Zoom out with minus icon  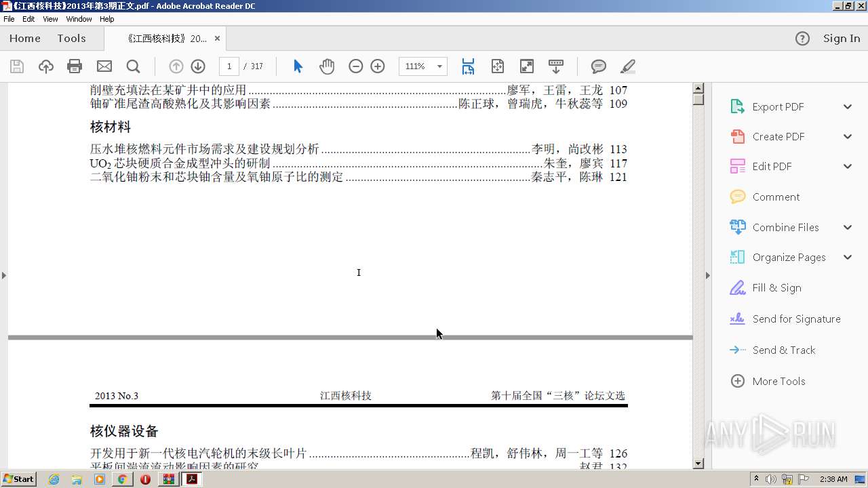tap(356, 66)
